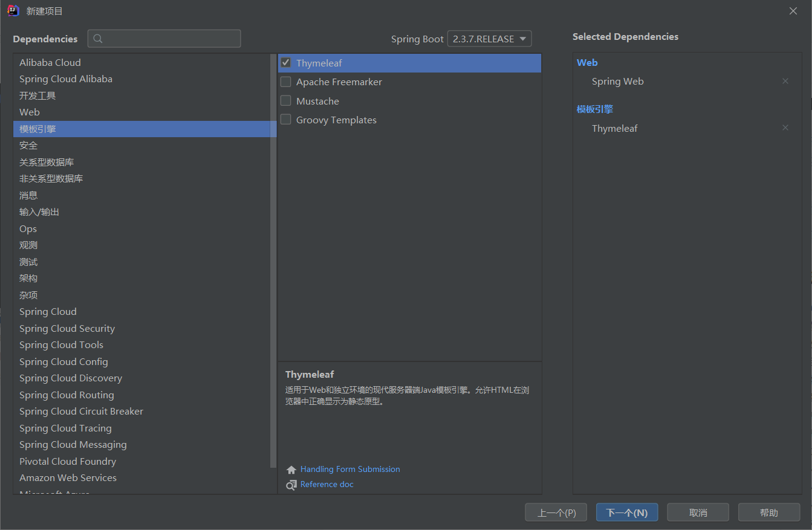Screen dimensions: 812x530
Task: Click the category list scrollbar
Action: pos(273,260)
